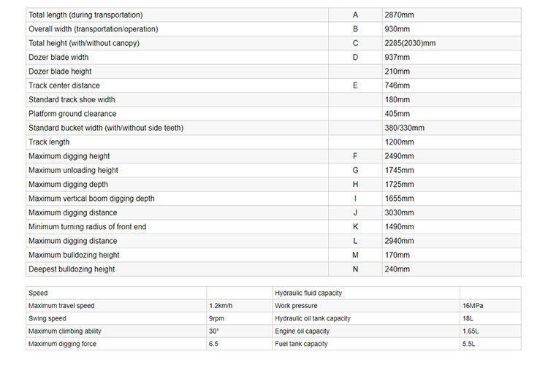The image size is (548, 392).
Task: Click the 'Maximum travel speed' label
Action: [61, 306]
